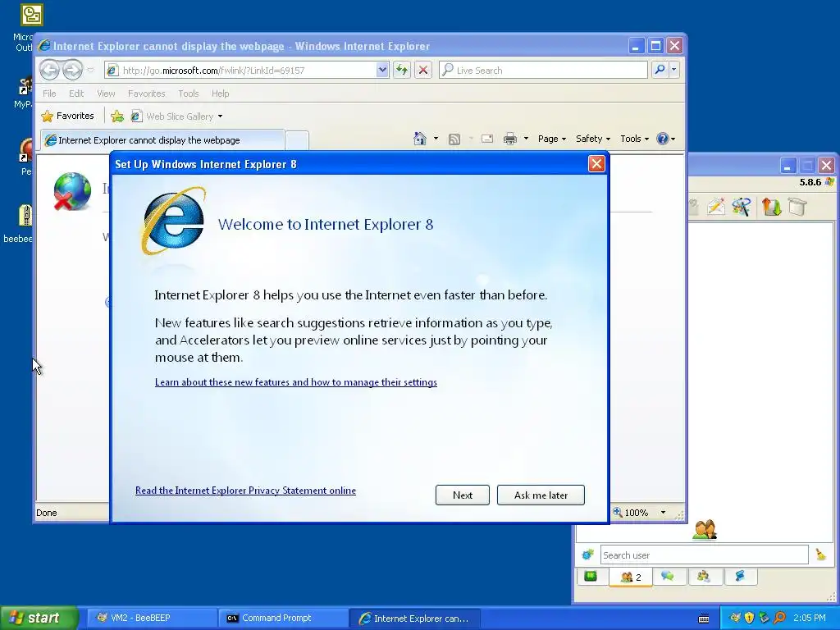Click the New Tab button in IE
This screenshot has width=840, height=630.
[x=297, y=140]
